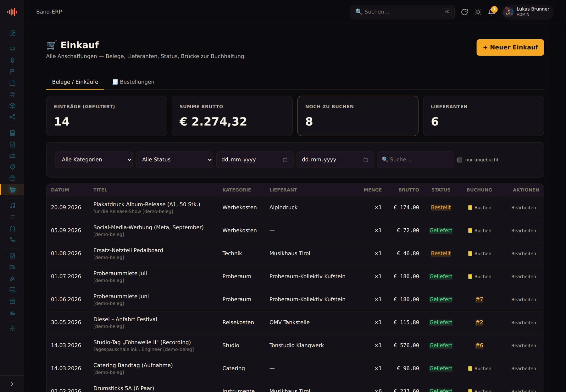This screenshot has width=566, height=392.
Task: Open the people/members icon in sidebar
Action: point(12,94)
